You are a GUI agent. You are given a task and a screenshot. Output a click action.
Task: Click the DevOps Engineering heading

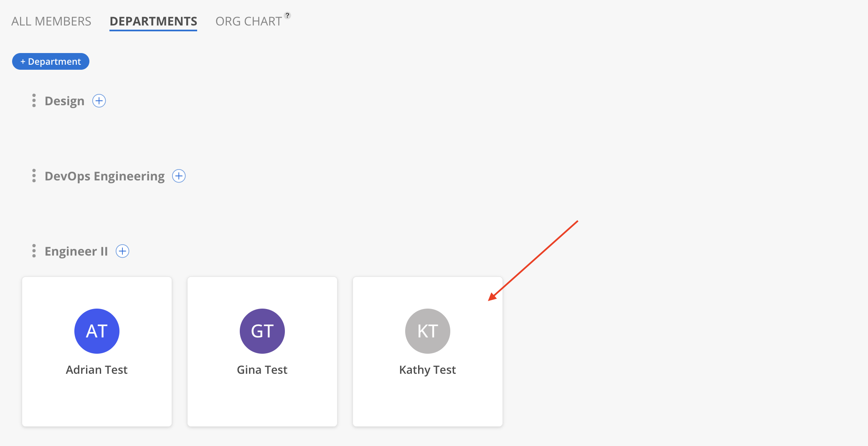pos(104,176)
